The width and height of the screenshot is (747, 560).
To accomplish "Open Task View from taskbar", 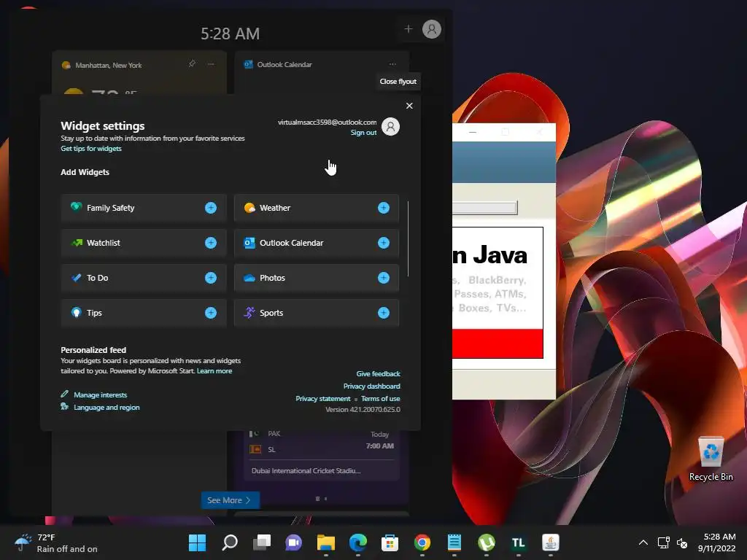I will [x=262, y=542].
